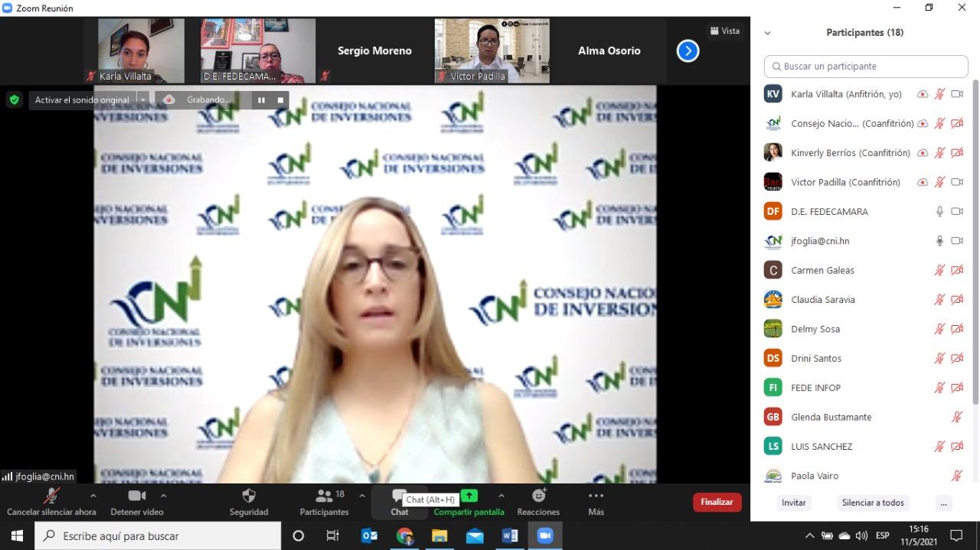The image size is (980, 550).
Task: Click Delmy Sosa muted microphone icon
Action: click(939, 329)
